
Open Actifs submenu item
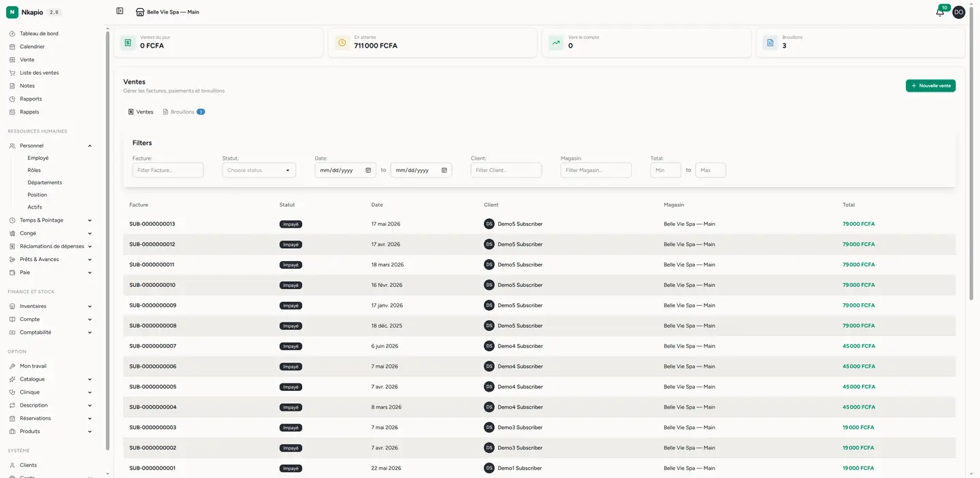pos(35,207)
